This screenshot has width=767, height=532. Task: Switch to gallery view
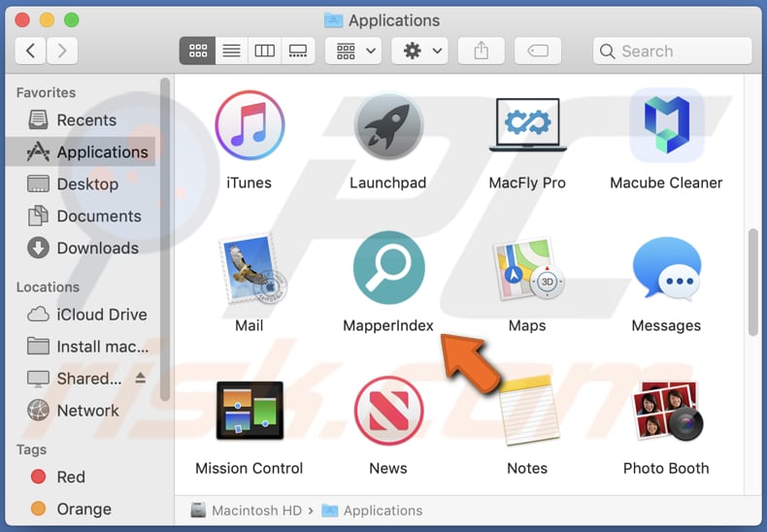[298, 50]
